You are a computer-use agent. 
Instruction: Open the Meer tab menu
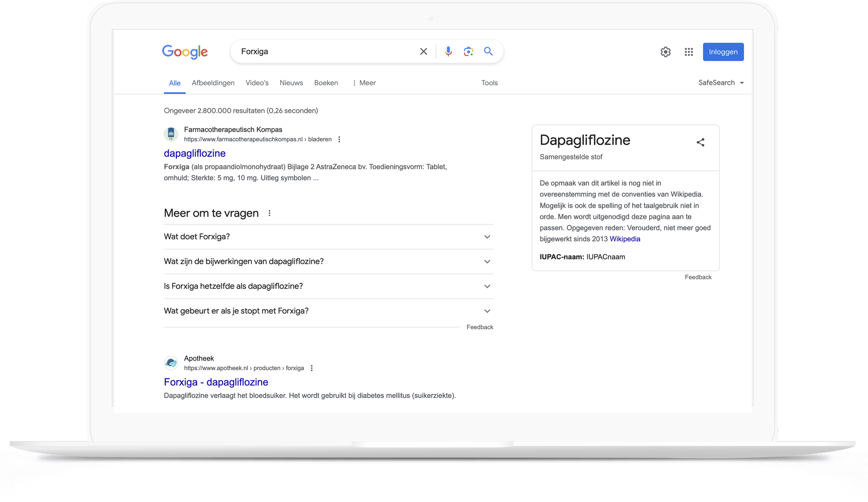pos(364,83)
